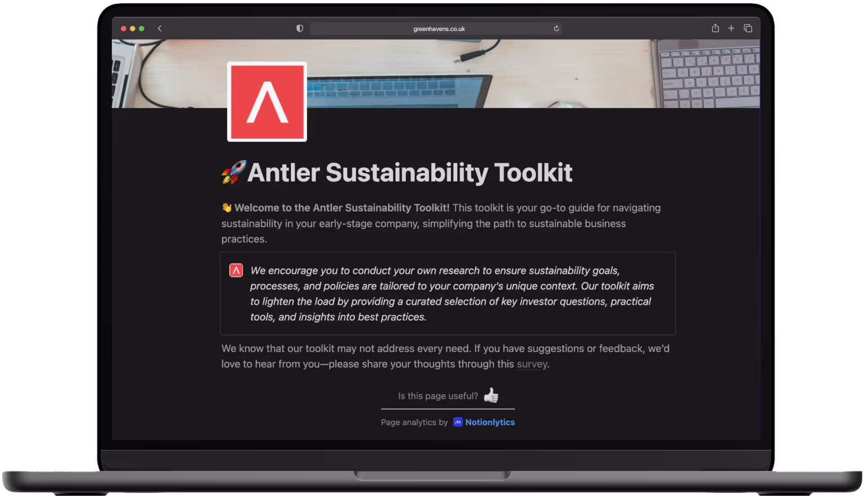The height and width of the screenshot is (496, 868).
Task: Close window with red traffic light
Action: (124, 29)
